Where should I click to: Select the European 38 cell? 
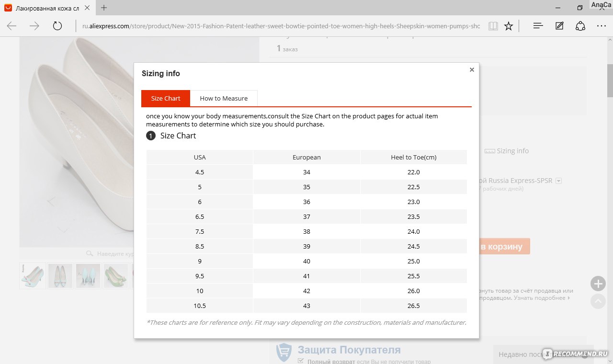[x=306, y=231]
